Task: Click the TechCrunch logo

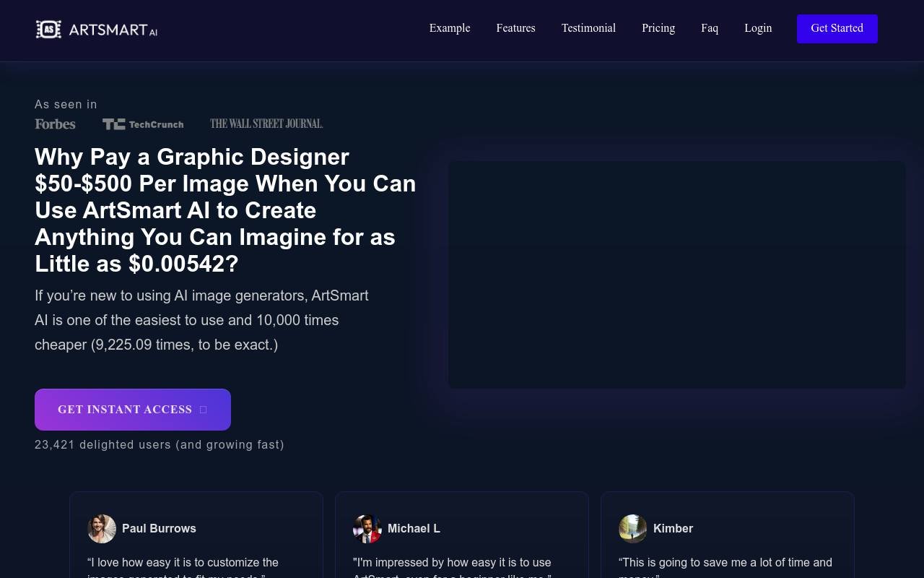Action: pos(143,124)
